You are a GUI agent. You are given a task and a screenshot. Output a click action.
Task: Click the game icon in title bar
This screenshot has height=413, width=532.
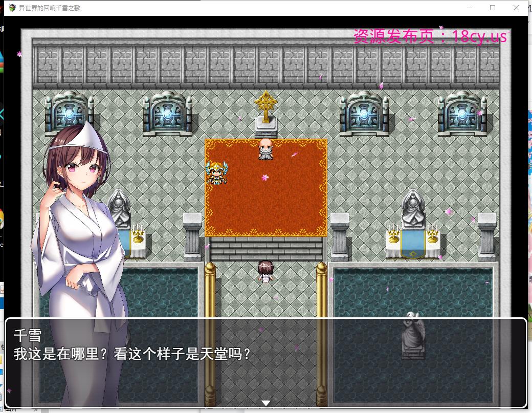(x=12, y=8)
